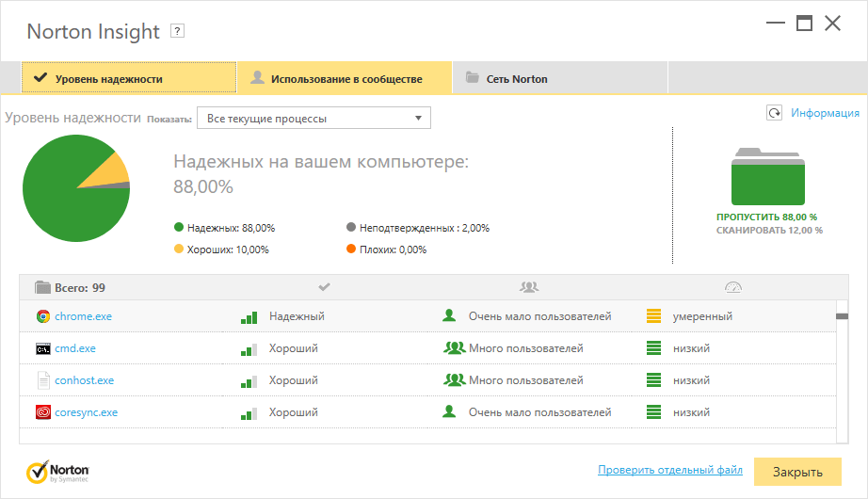Click умеренный resource label for chrome.exe
The height and width of the screenshot is (499, 868).
tap(702, 316)
